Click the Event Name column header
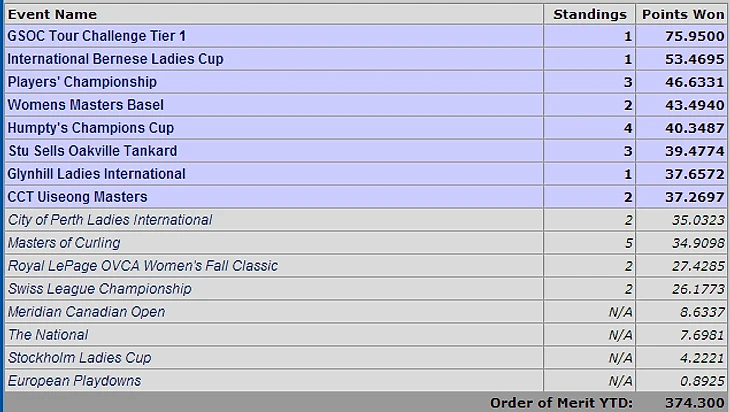 click(52, 14)
